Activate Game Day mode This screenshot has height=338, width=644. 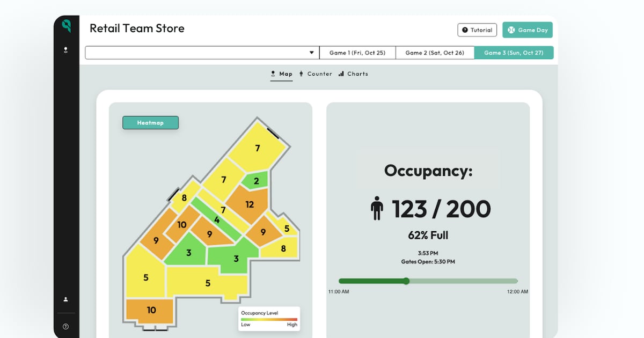(x=528, y=30)
